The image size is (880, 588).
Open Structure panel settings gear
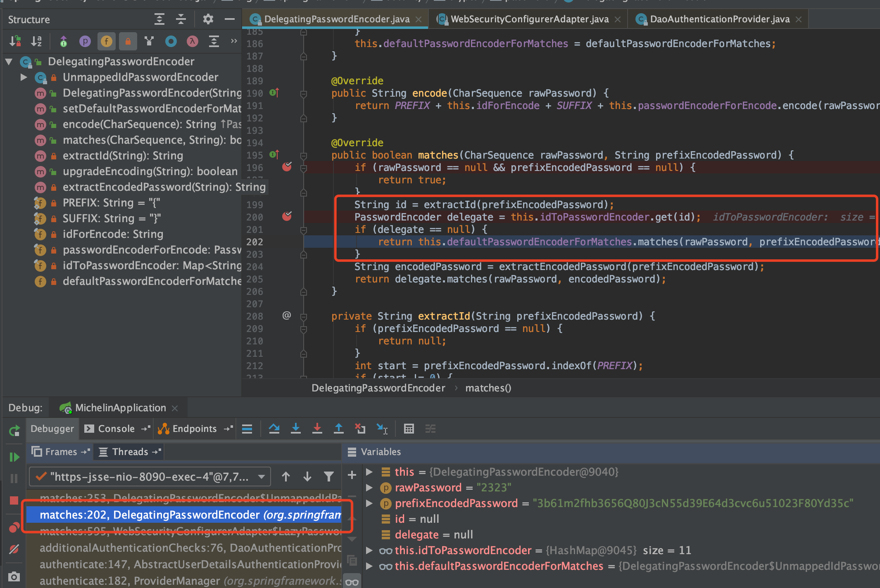[208, 19]
